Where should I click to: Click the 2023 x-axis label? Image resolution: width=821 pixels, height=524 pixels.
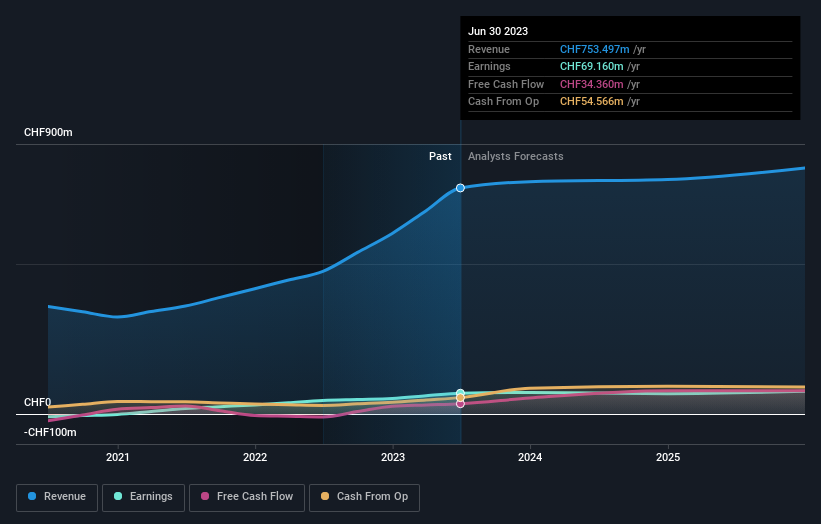(393, 457)
